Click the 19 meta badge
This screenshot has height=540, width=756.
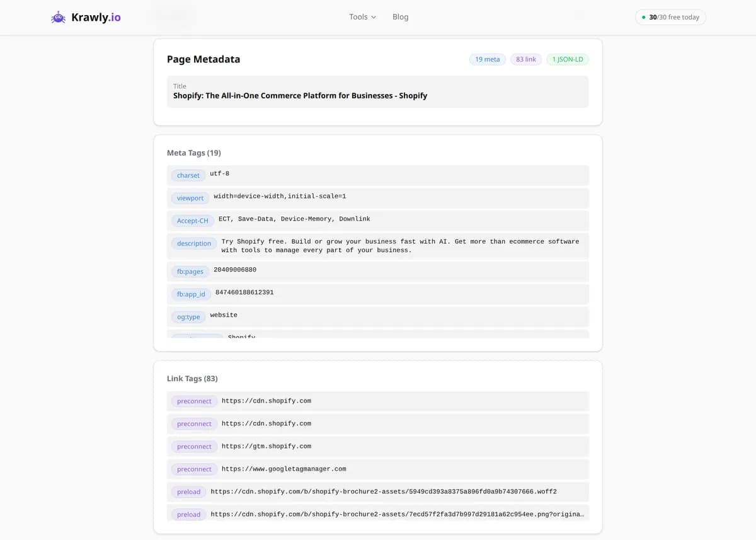(488, 59)
